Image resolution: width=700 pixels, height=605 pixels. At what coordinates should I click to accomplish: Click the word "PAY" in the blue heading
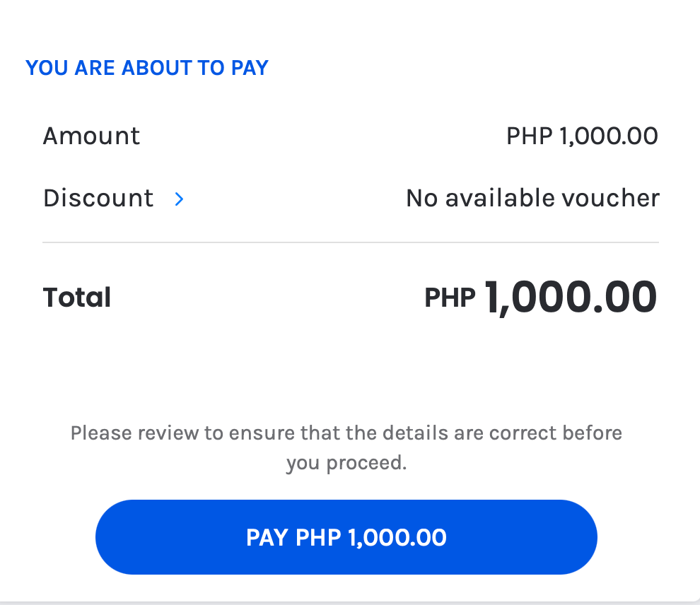pyautogui.click(x=250, y=68)
